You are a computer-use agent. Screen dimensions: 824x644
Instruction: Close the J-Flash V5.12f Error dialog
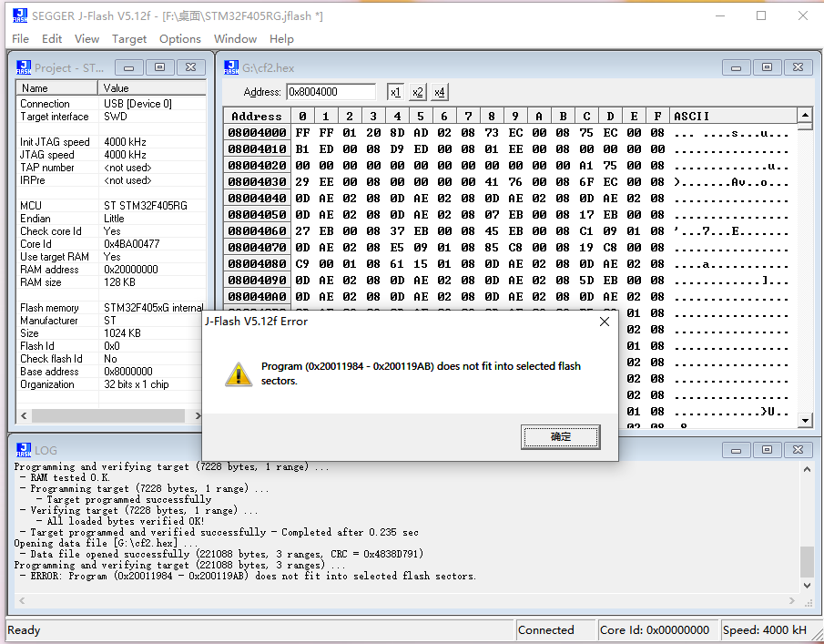point(605,322)
